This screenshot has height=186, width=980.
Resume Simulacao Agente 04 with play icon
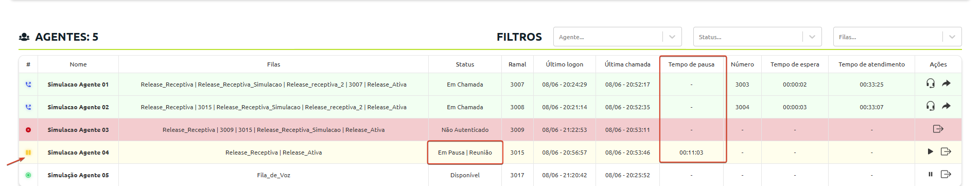pyautogui.click(x=930, y=151)
